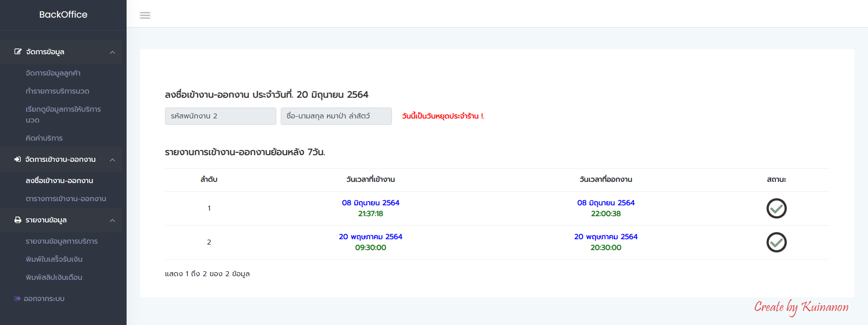Collapse the จัดการข้อมูล section chevron
The image size is (868, 325).
pos(113,52)
